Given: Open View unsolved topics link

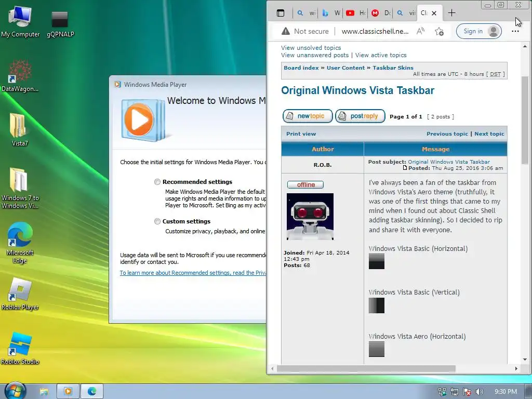Looking at the screenshot, I should (x=311, y=48).
